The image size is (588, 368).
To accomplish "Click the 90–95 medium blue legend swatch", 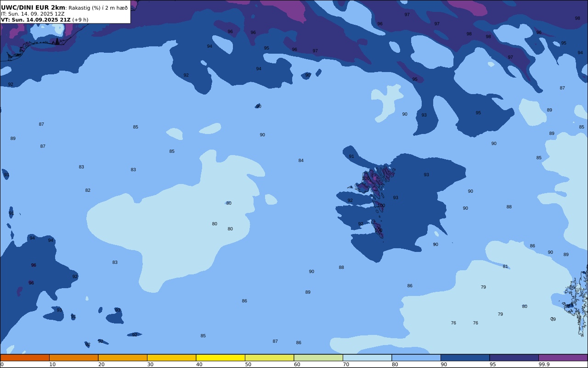I will click(465, 357).
